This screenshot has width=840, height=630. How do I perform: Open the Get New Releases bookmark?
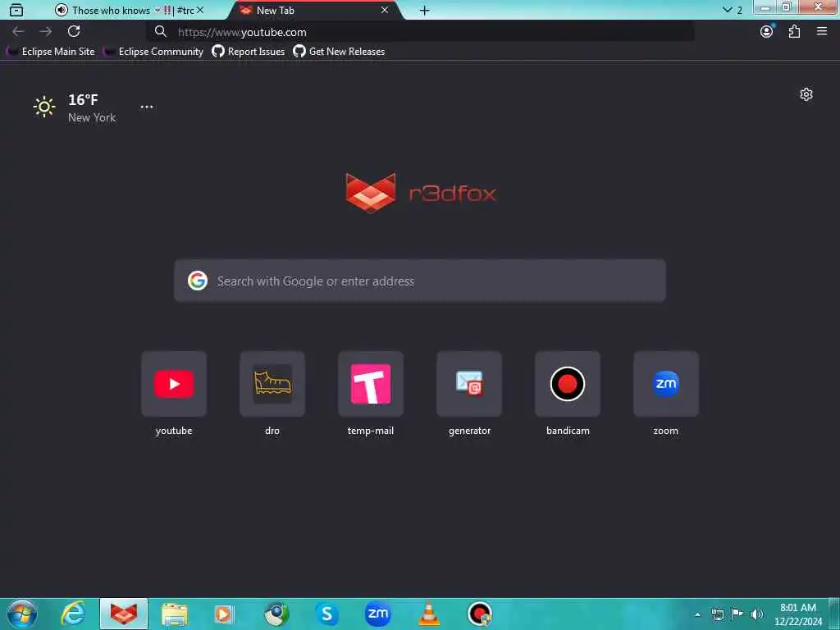click(x=339, y=52)
